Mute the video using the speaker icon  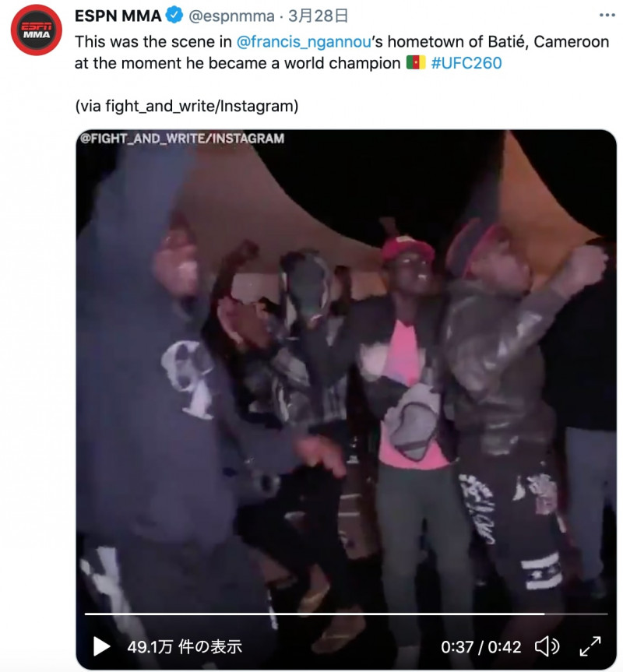click(547, 646)
